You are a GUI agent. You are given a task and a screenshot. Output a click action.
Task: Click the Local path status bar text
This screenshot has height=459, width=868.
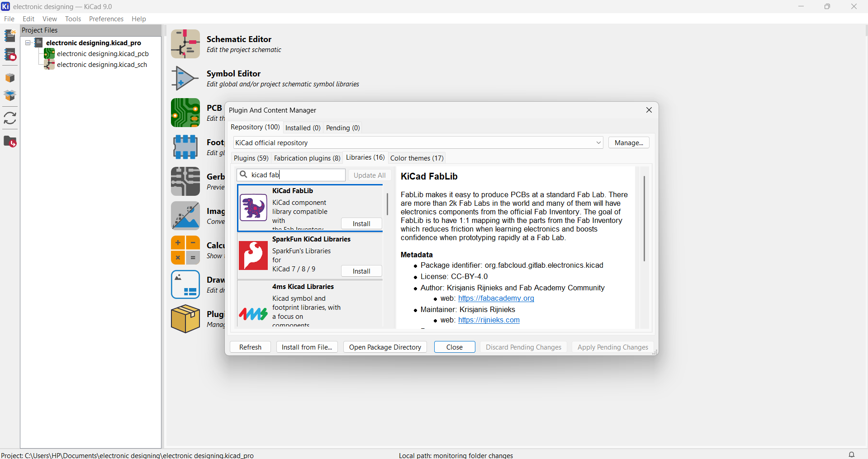click(x=456, y=455)
